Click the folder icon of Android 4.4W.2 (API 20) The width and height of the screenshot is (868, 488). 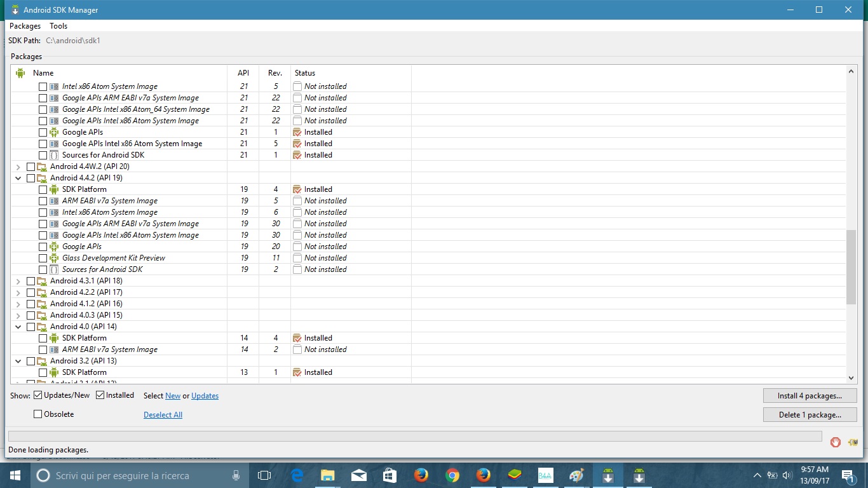tap(42, 166)
